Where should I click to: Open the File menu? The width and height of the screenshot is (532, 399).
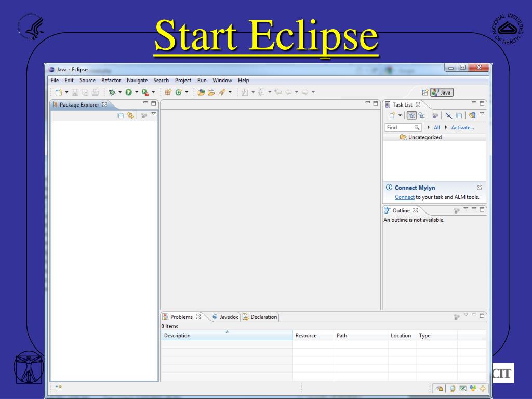tap(55, 81)
